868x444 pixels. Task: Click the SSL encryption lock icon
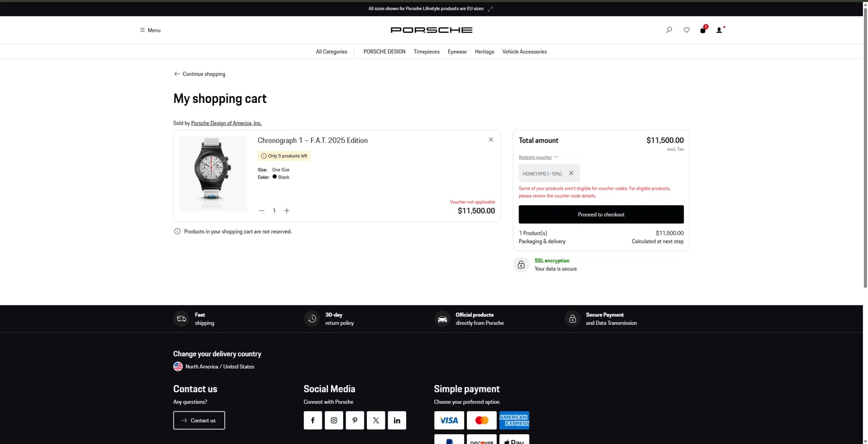pyautogui.click(x=521, y=264)
